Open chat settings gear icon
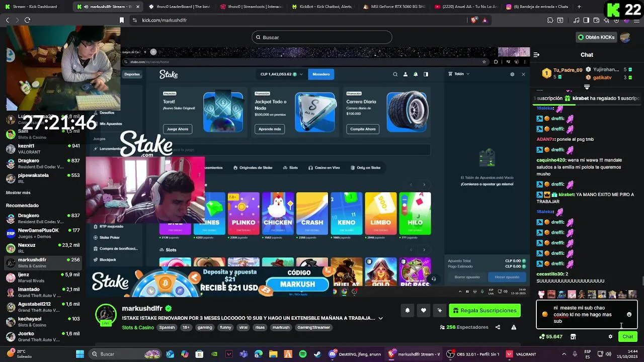This screenshot has width=644, height=362. [610, 336]
